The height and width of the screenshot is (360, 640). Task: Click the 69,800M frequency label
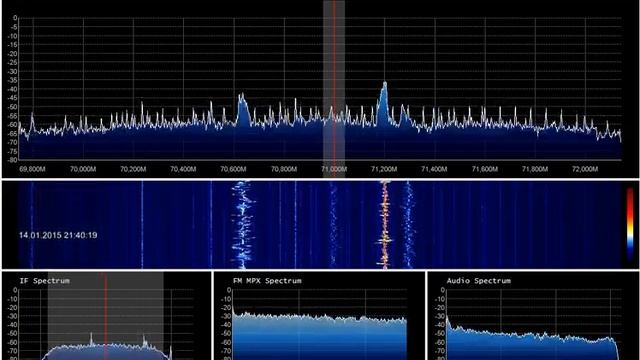pos(32,169)
